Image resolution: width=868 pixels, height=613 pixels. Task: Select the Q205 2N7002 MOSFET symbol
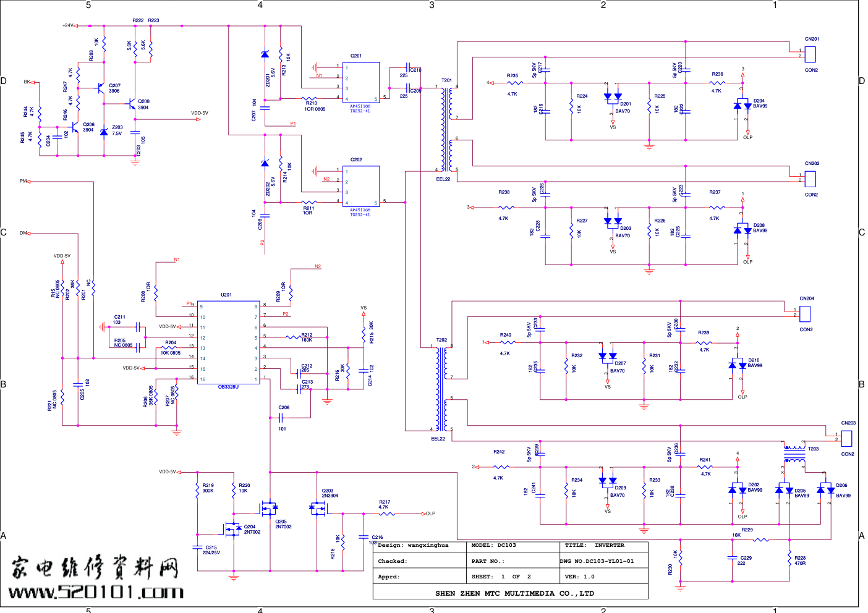pyautogui.click(x=270, y=509)
